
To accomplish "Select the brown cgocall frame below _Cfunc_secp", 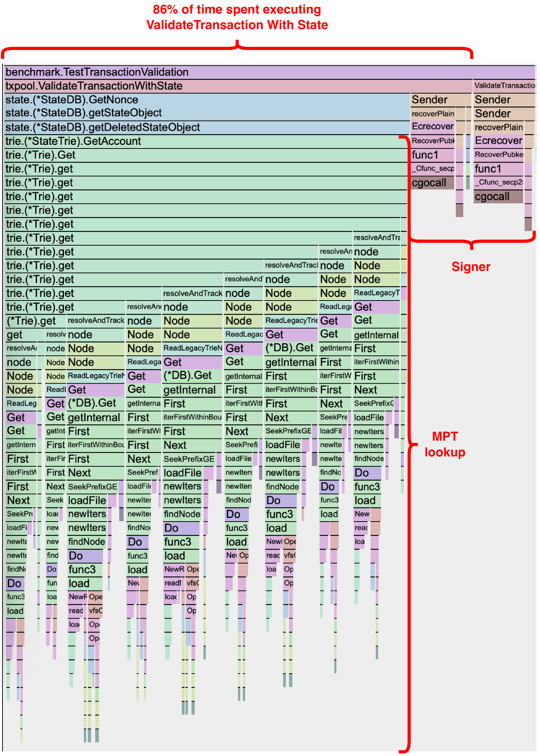I will tap(432, 182).
